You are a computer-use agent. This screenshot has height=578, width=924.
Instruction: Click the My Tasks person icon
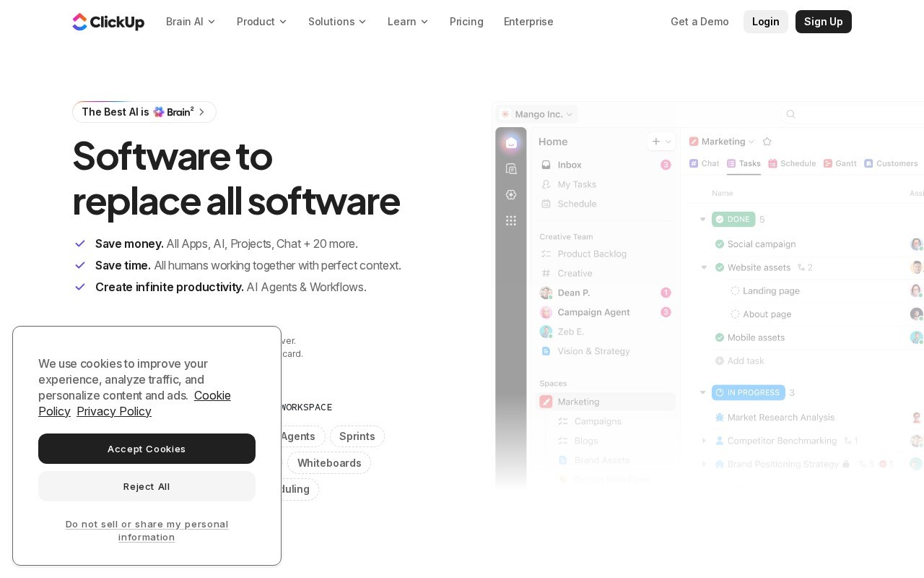546,184
